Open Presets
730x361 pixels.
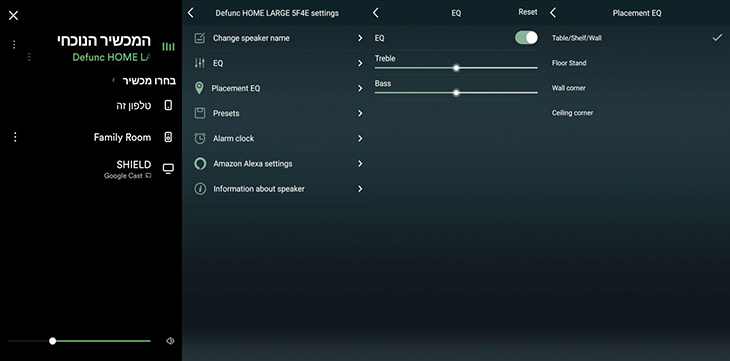pos(276,113)
